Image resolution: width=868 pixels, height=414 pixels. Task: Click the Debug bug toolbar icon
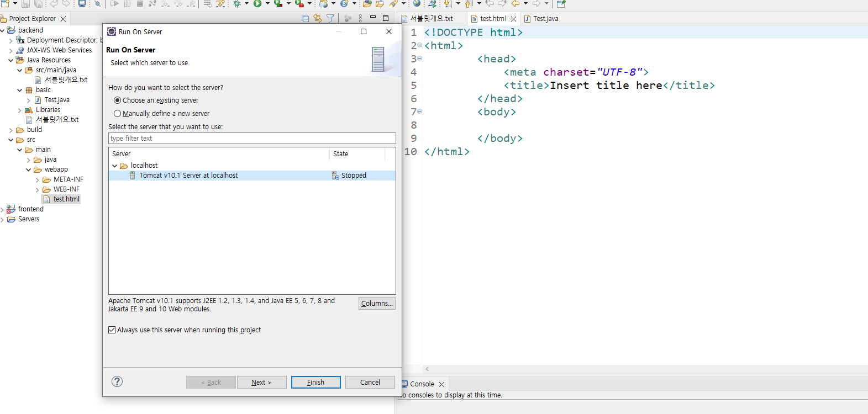[x=236, y=3]
